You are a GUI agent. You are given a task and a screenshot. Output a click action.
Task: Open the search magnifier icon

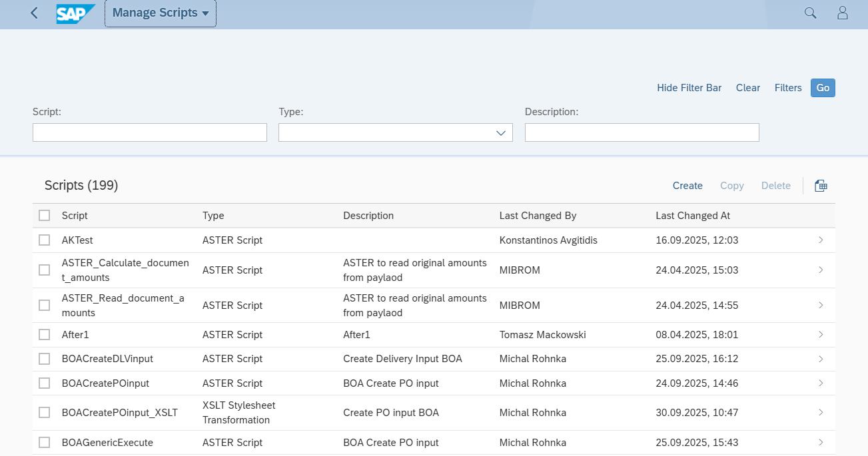pos(810,13)
